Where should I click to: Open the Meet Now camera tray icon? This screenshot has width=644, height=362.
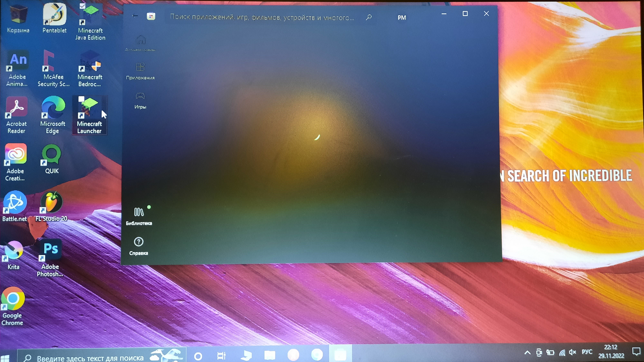tap(539, 353)
